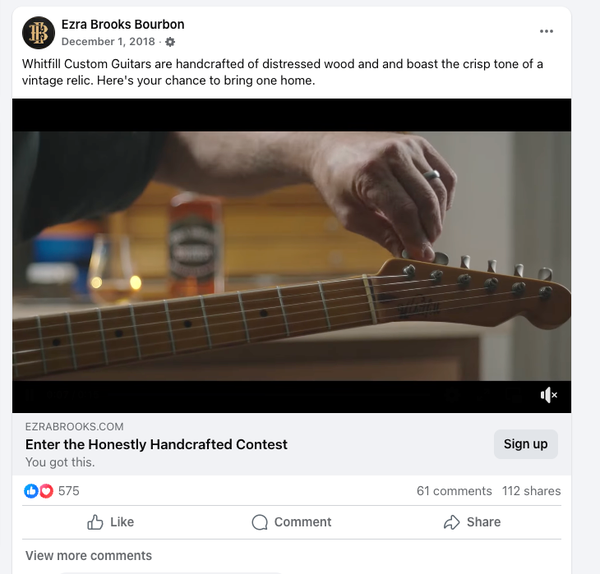Click the Like thumbs-up icon
This screenshot has width=600, height=574.
click(x=96, y=522)
